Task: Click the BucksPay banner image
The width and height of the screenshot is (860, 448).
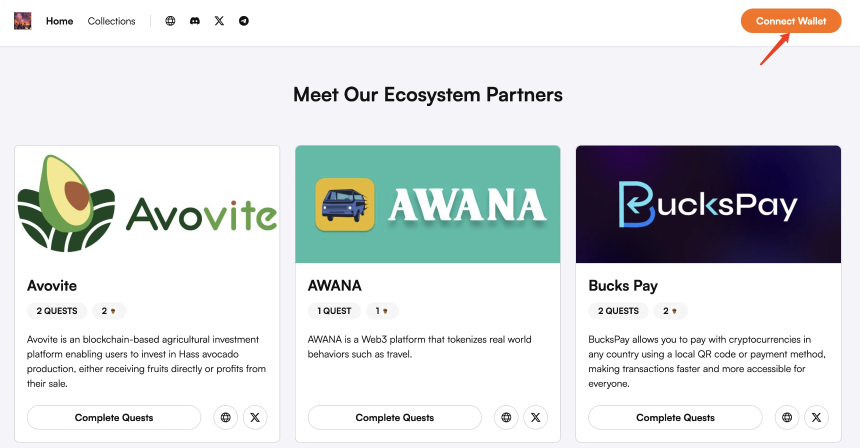Action: [x=708, y=204]
